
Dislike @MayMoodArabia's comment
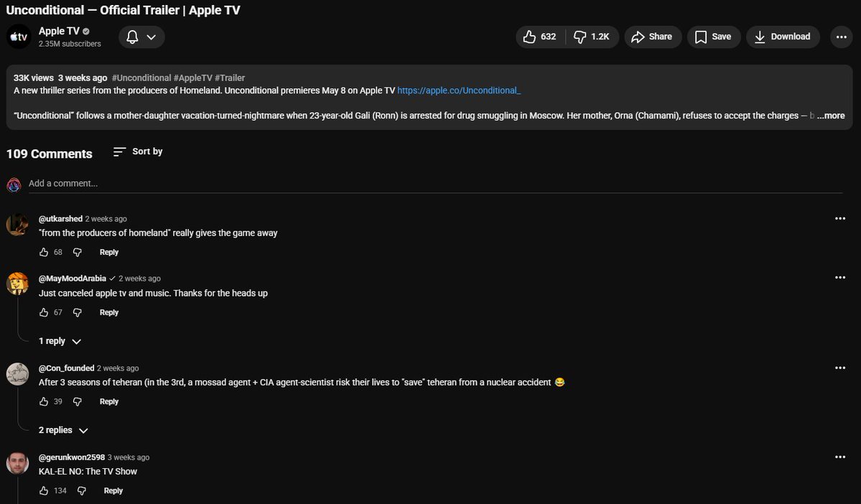click(78, 313)
